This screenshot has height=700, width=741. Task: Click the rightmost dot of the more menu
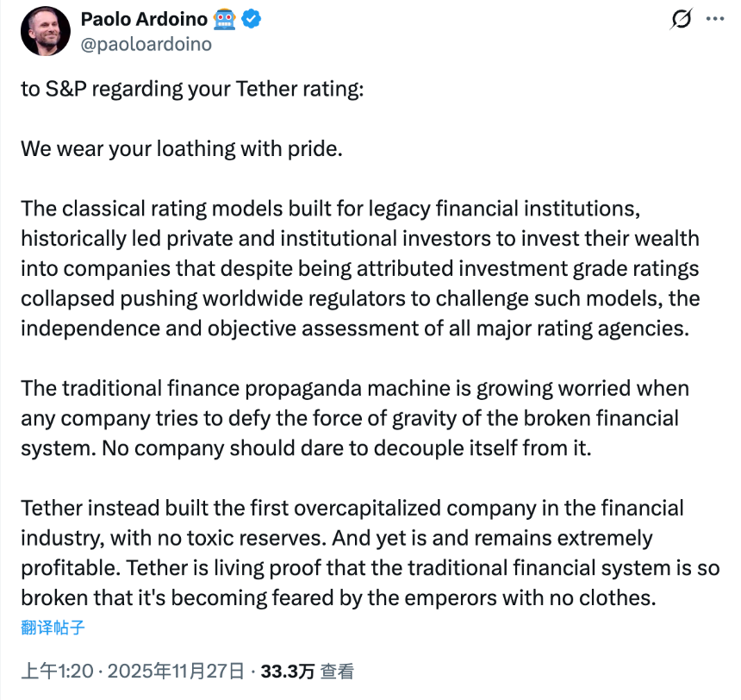point(722,19)
